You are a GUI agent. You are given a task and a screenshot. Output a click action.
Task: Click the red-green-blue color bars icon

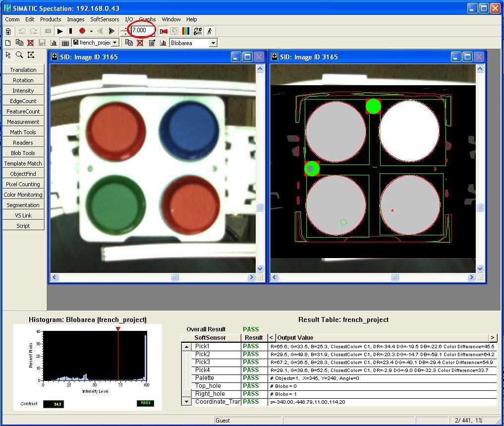pos(186,31)
